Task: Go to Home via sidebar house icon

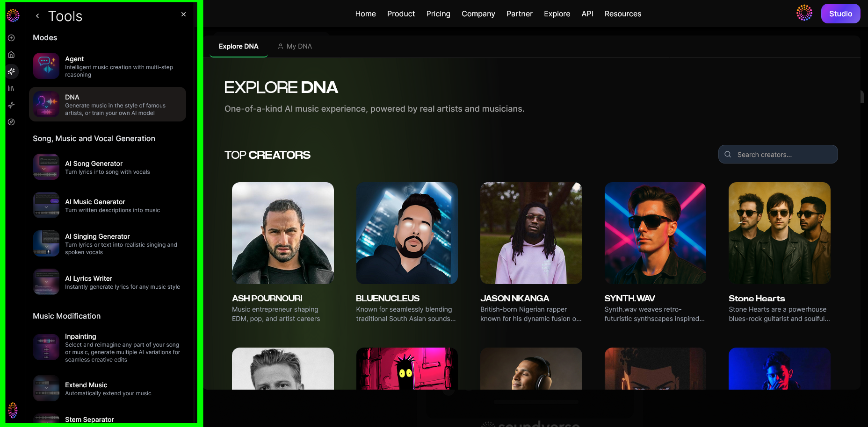Action: click(x=11, y=55)
